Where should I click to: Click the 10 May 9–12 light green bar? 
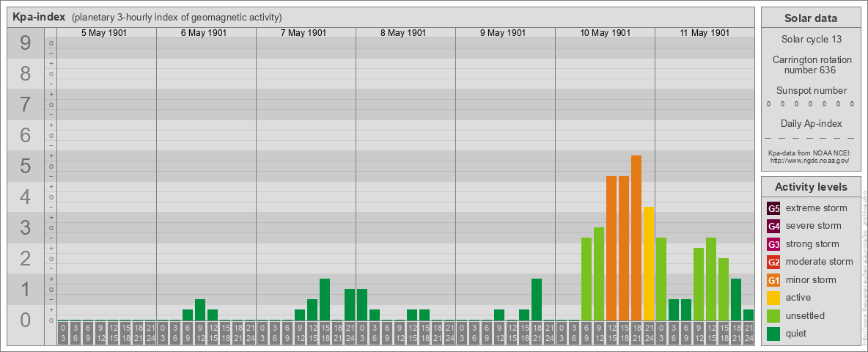click(599, 274)
